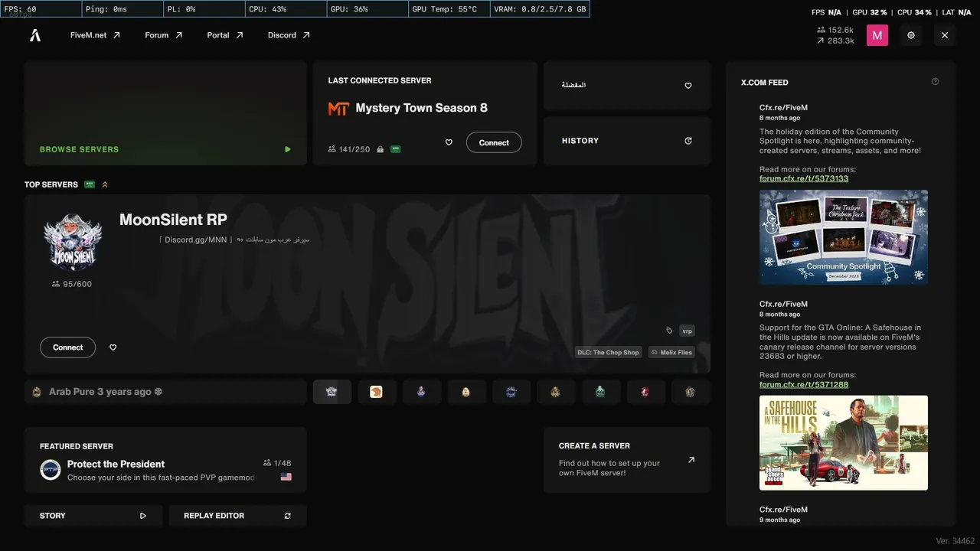Open the Arab Pure 3 years ago entry
The image size is (980, 551).
pyautogui.click(x=165, y=392)
